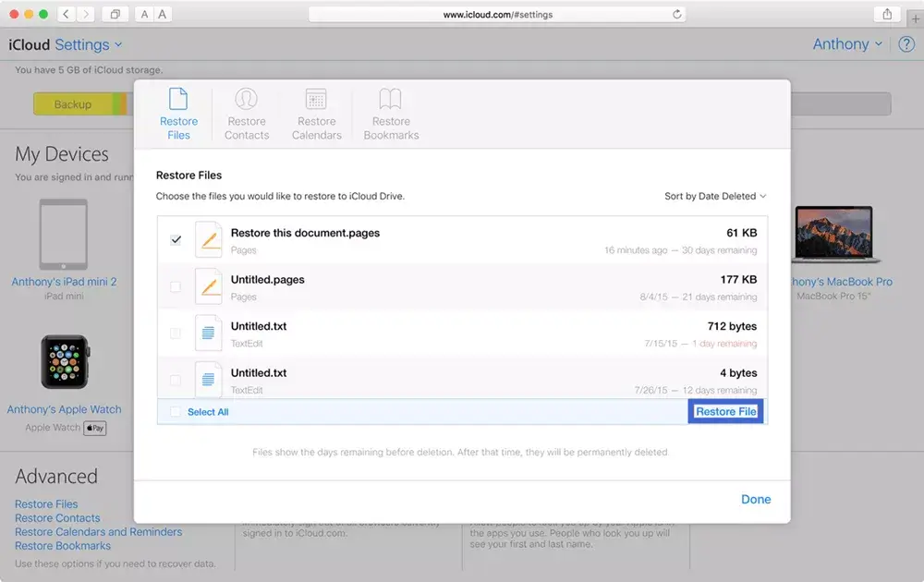Click the '1 day remaining' text
The width and height of the screenshot is (924, 582).
coord(724,344)
